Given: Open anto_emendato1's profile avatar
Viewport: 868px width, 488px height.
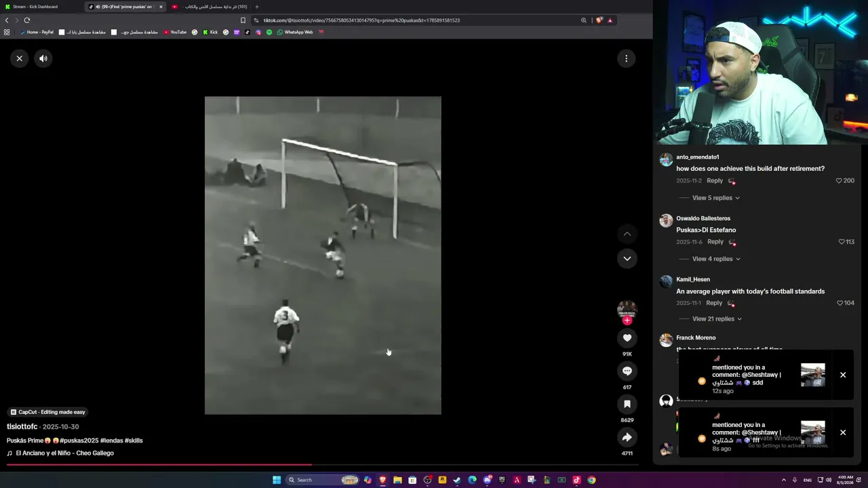Looking at the screenshot, I should click(x=666, y=159).
